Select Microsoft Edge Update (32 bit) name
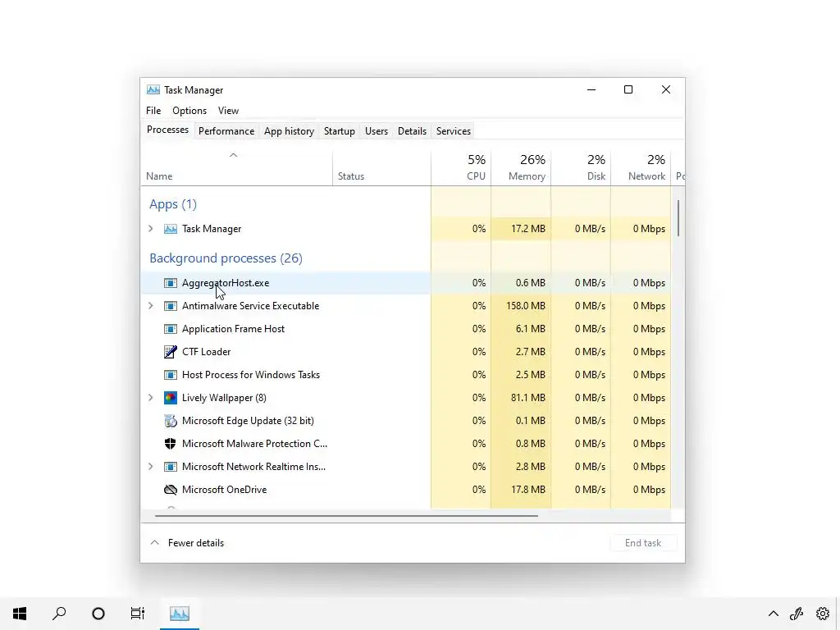Viewport: 840px width, 630px height. coord(248,421)
